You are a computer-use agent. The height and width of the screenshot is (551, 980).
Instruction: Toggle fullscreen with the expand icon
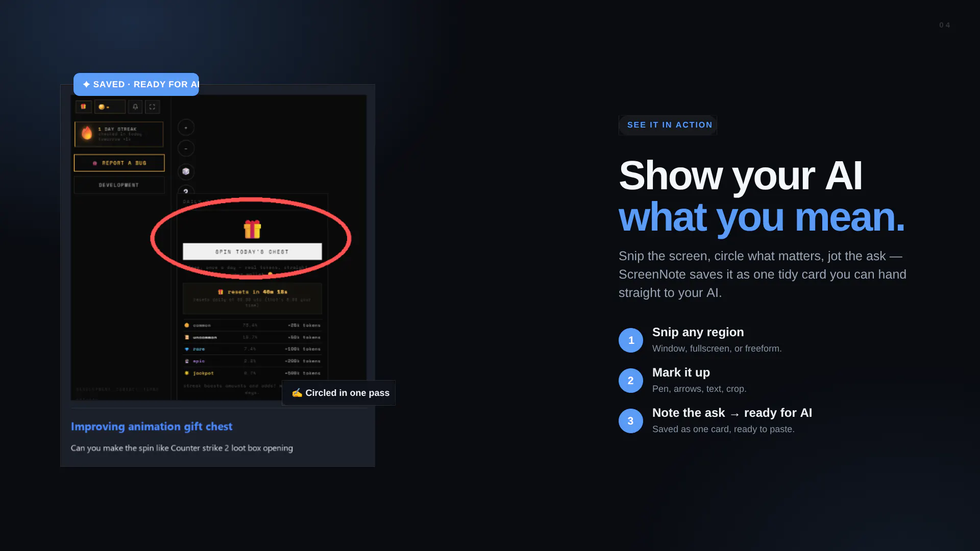152,107
